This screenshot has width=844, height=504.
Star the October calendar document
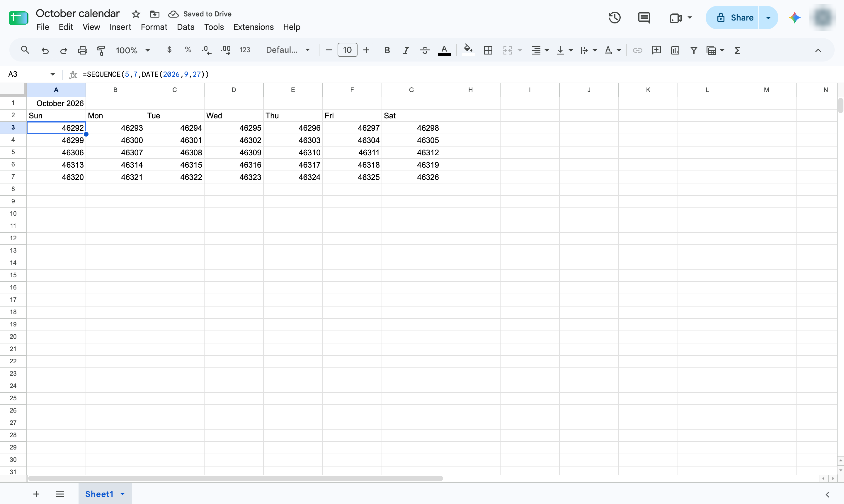click(x=136, y=14)
